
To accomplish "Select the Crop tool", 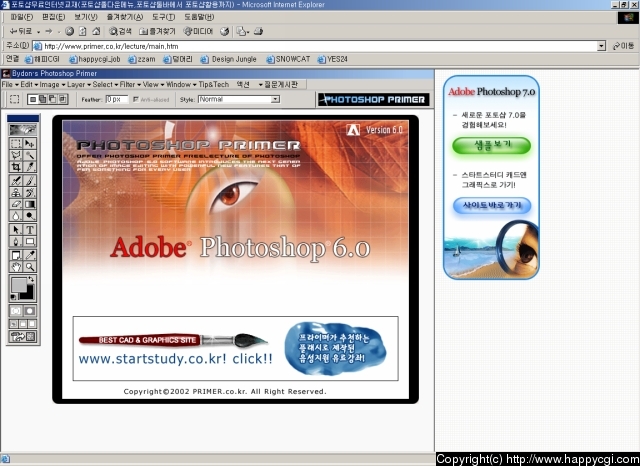I will pyautogui.click(x=16, y=166).
